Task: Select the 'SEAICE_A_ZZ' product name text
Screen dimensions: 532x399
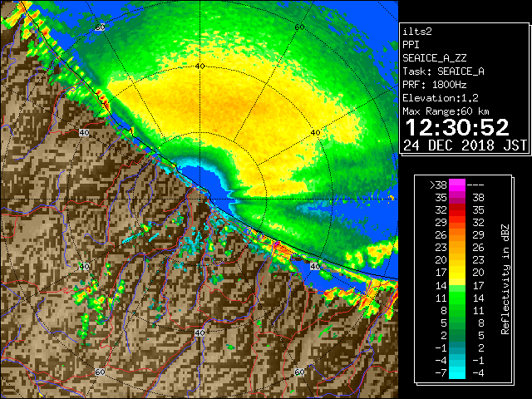Action: (x=435, y=58)
